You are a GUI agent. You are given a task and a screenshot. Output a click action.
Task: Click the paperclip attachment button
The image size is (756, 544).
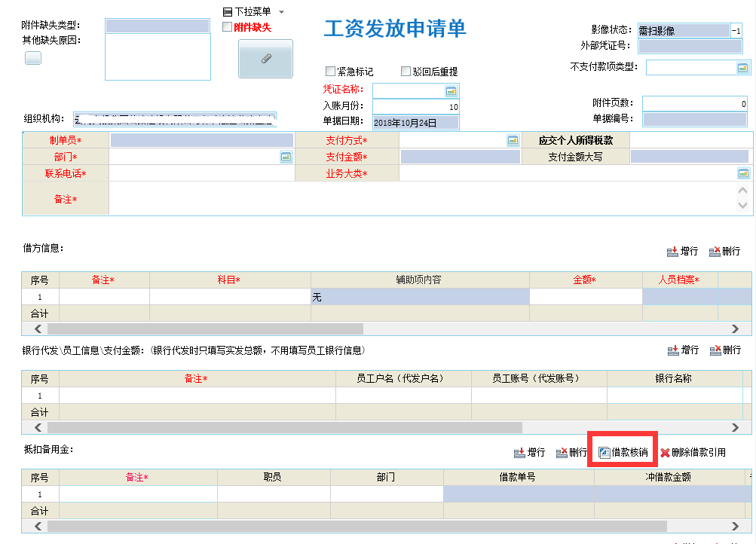265,59
